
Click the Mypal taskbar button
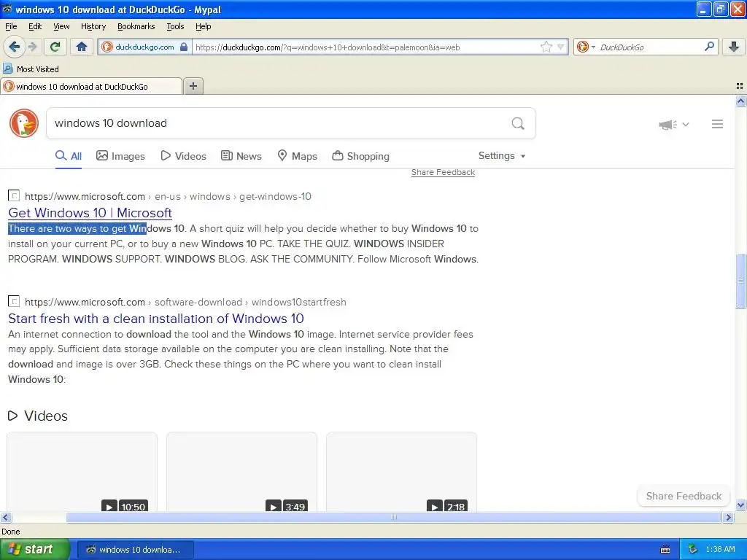[135, 550]
